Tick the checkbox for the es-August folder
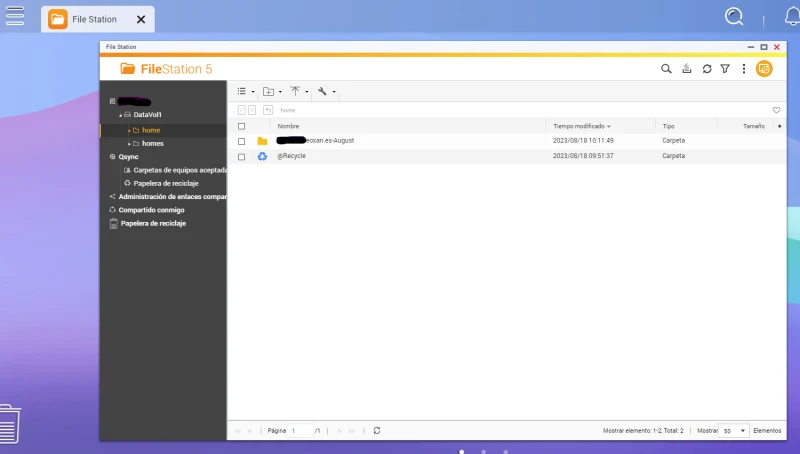Screen dimensions: 800x454 tap(241, 141)
